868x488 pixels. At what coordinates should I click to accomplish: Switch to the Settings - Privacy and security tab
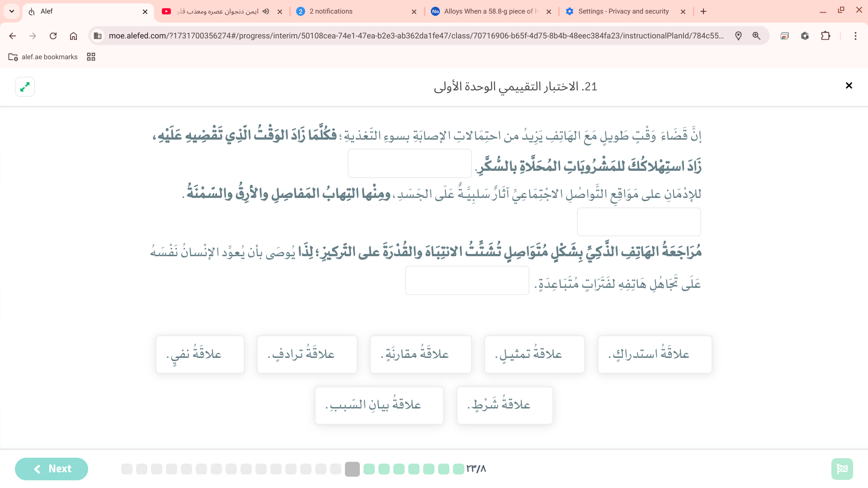(623, 12)
